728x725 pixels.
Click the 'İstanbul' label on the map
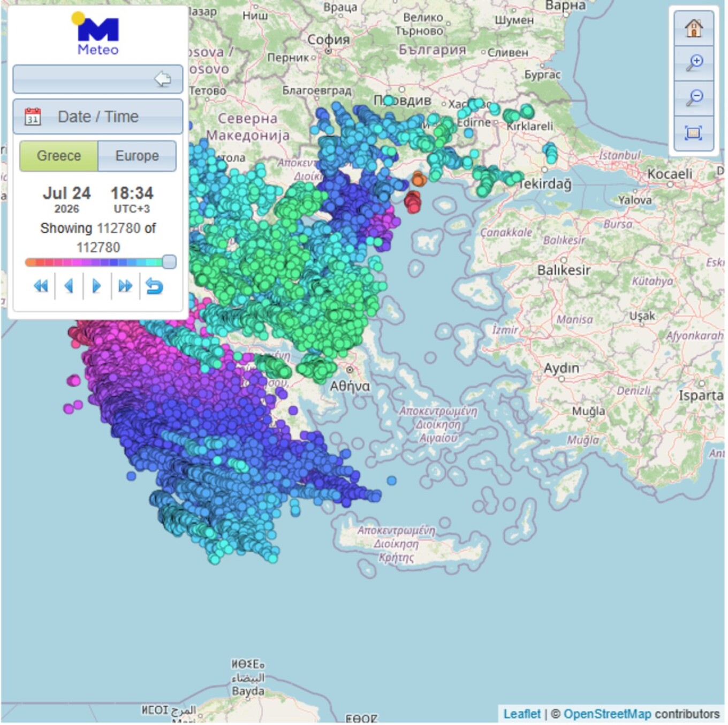point(619,155)
